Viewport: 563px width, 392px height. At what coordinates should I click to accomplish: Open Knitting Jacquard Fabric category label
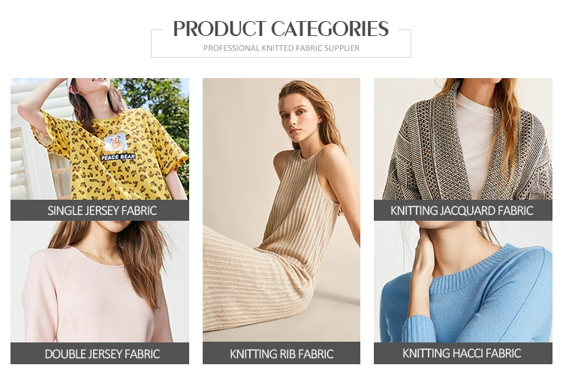(463, 210)
